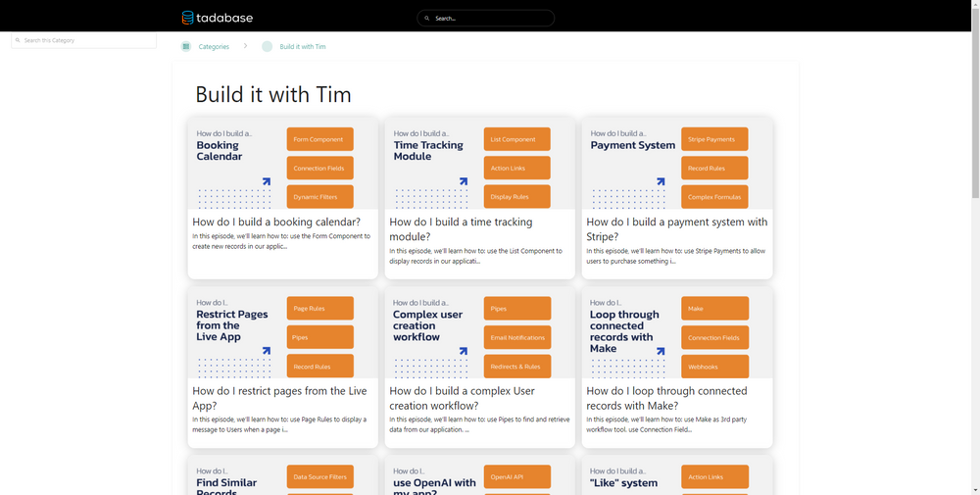
Task: Click the Dynamic Filters orange tag
Action: coord(320,197)
